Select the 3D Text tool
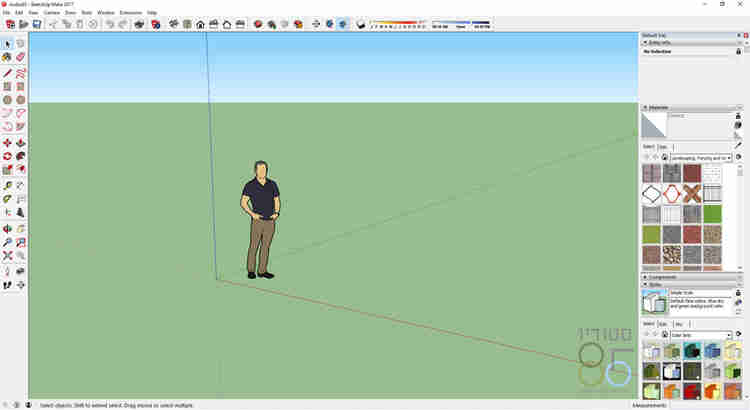This screenshot has width=750, height=410. (21, 212)
